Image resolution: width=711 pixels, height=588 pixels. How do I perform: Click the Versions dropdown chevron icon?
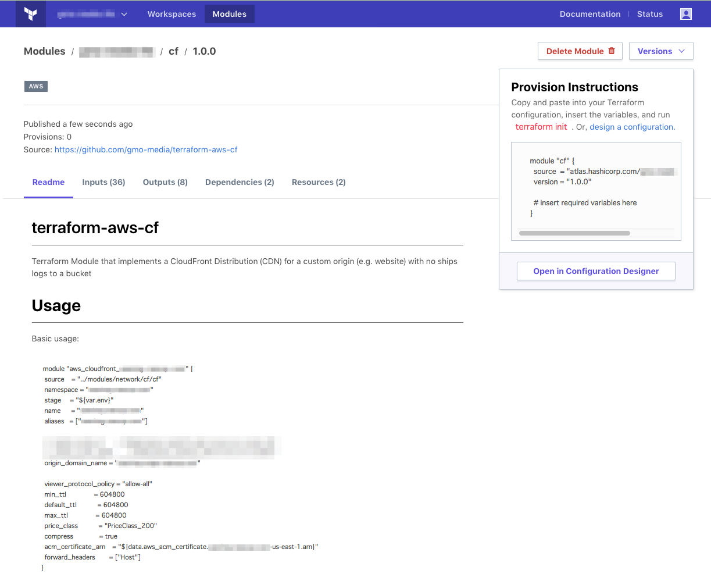(x=682, y=51)
